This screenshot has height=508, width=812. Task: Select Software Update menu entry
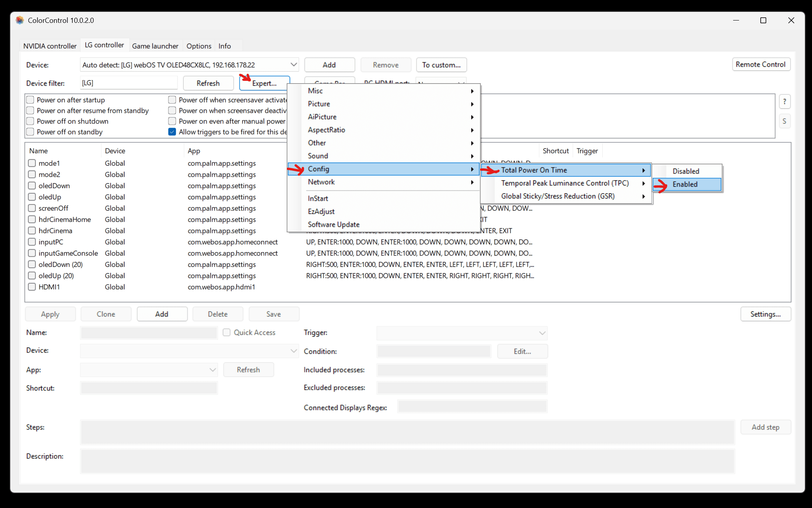(383, 224)
